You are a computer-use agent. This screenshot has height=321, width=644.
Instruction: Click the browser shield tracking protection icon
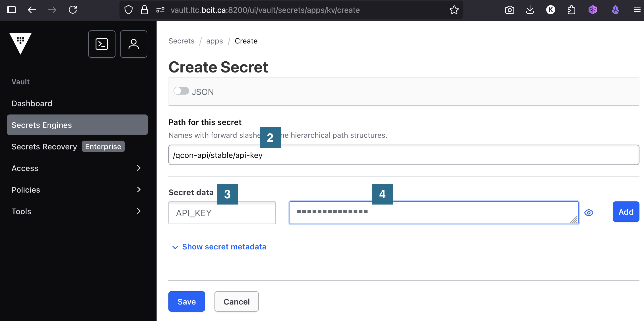click(128, 10)
